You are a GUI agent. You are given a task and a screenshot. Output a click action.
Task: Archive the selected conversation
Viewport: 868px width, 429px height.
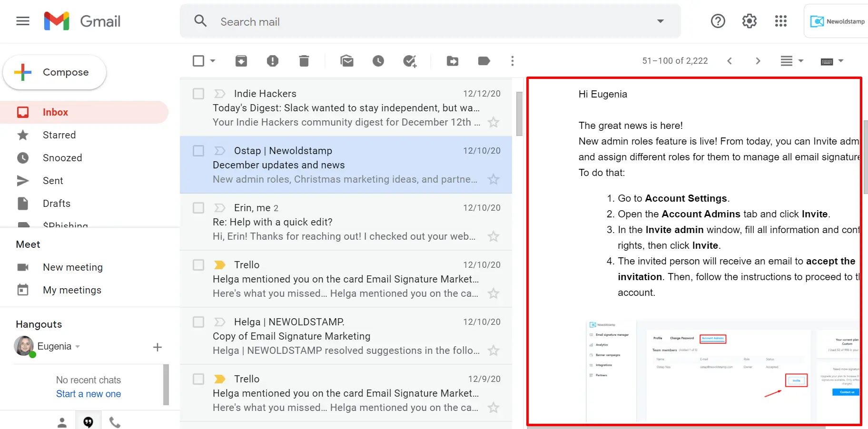[241, 61]
